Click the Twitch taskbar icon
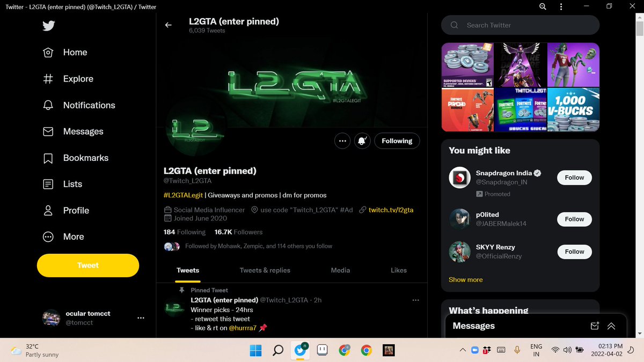Screen dimensions: 644x362 point(323,351)
